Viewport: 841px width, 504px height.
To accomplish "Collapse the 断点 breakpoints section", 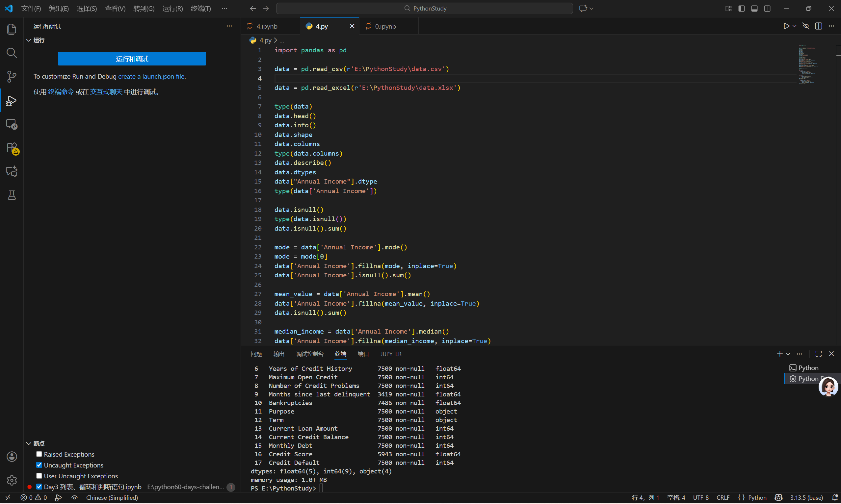I will [29, 443].
